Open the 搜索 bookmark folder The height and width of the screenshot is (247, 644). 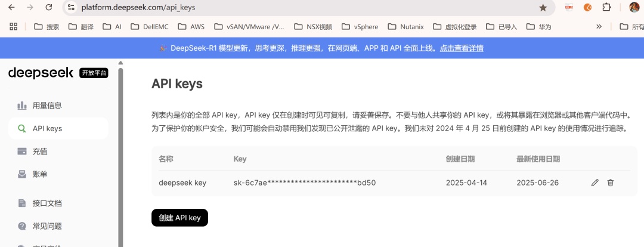click(47, 27)
